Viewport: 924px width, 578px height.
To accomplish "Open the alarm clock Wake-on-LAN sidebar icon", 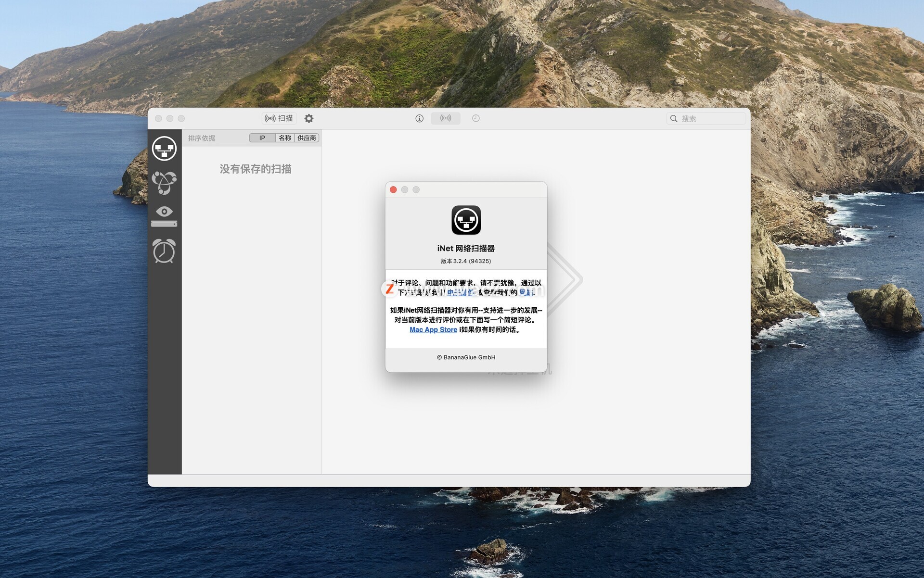I will coord(164,251).
